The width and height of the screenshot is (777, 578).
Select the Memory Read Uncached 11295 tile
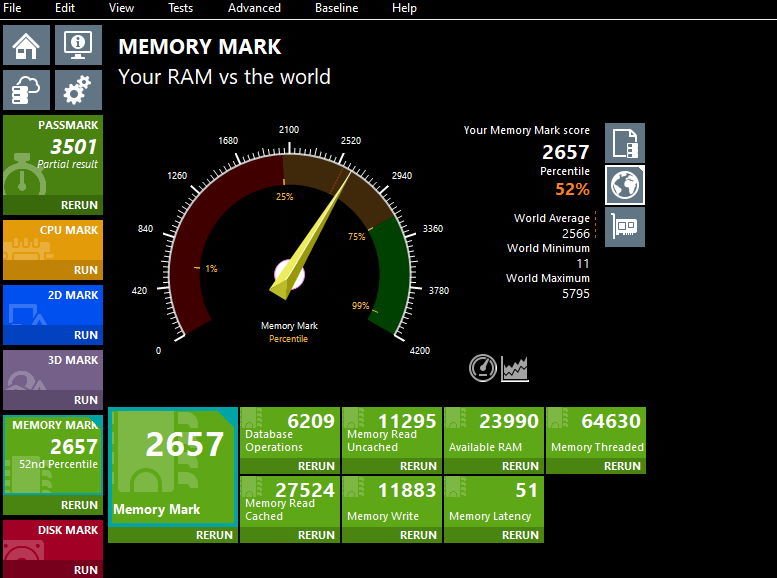392,433
